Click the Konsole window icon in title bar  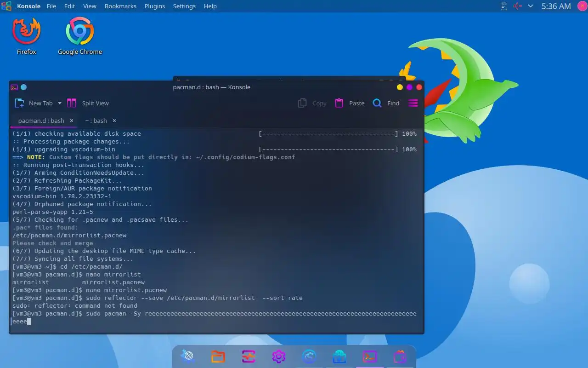14,87
